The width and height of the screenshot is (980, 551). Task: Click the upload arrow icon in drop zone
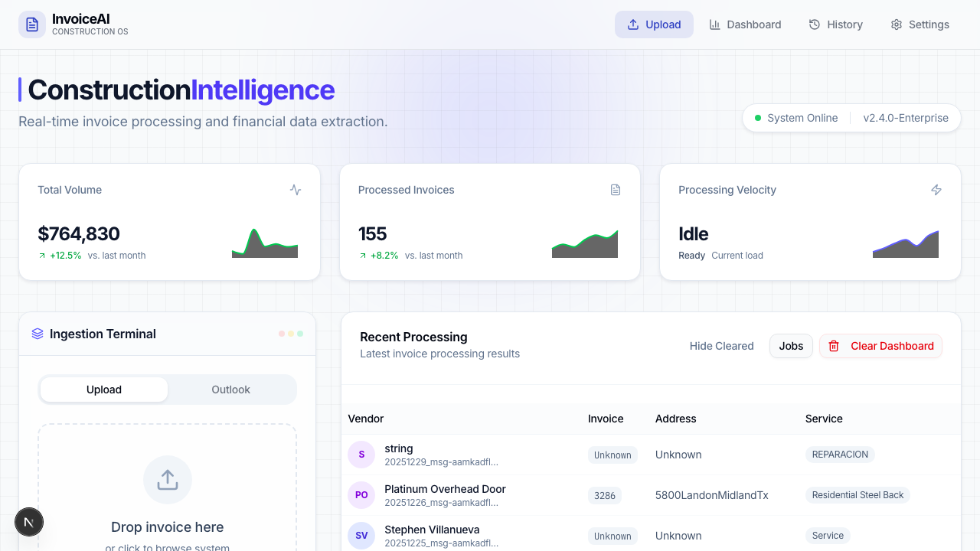coord(167,480)
